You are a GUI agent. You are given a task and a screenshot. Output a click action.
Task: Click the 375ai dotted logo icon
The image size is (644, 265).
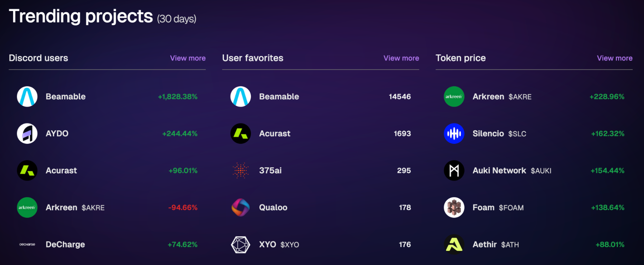pos(241,171)
